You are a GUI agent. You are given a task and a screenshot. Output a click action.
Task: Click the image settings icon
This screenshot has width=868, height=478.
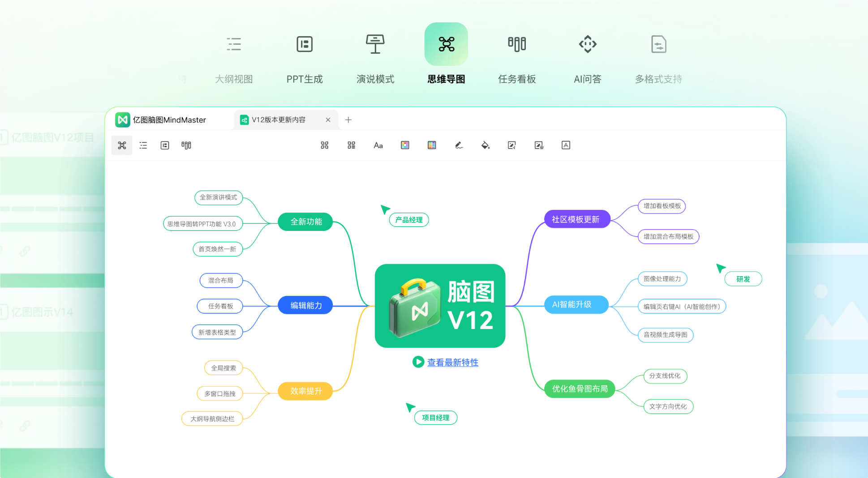(539, 145)
